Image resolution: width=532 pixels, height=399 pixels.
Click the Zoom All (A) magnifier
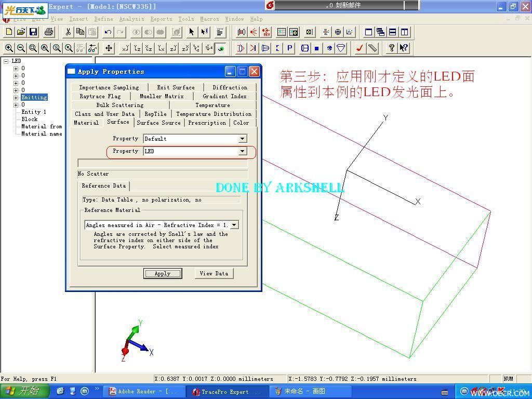click(45, 48)
